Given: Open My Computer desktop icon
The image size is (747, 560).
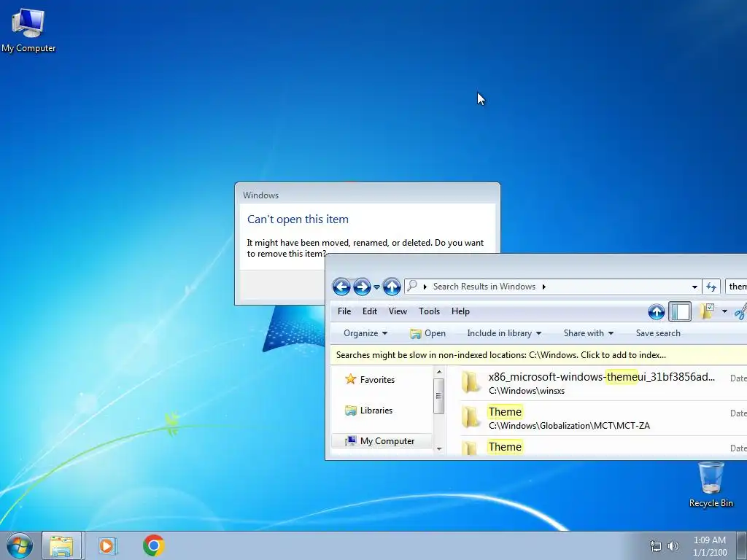Looking at the screenshot, I should coord(28,29).
